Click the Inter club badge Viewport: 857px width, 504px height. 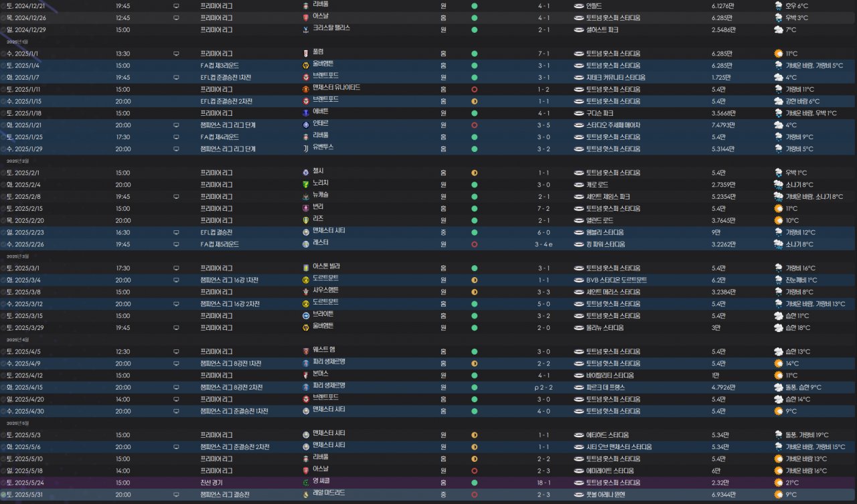[306, 124]
